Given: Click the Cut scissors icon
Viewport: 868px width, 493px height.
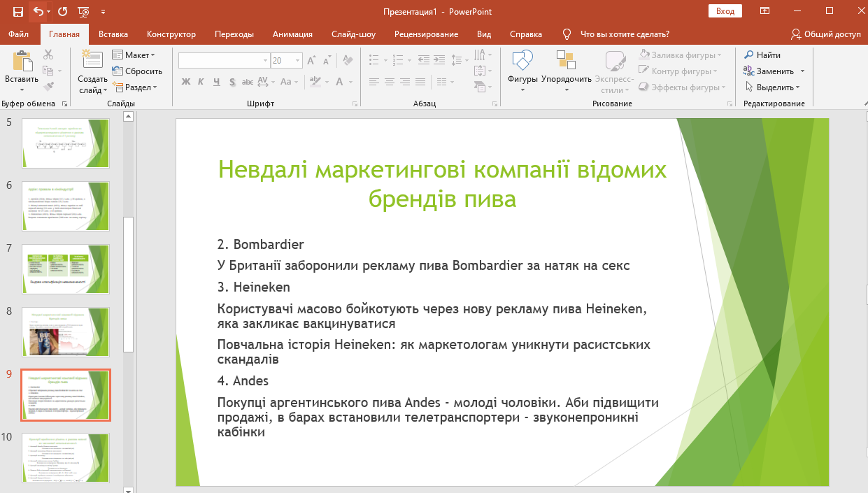Looking at the screenshot, I should click(x=48, y=55).
